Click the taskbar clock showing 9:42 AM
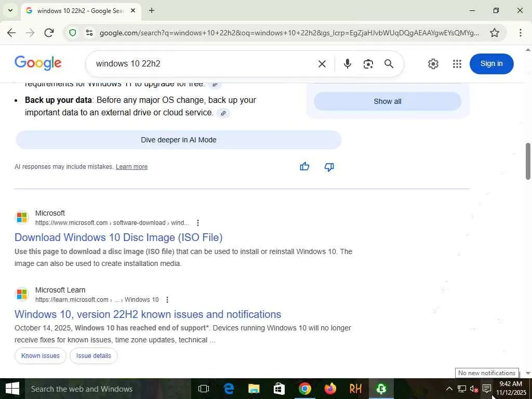Screen dimensions: 532x399 pyautogui.click(x=511, y=389)
